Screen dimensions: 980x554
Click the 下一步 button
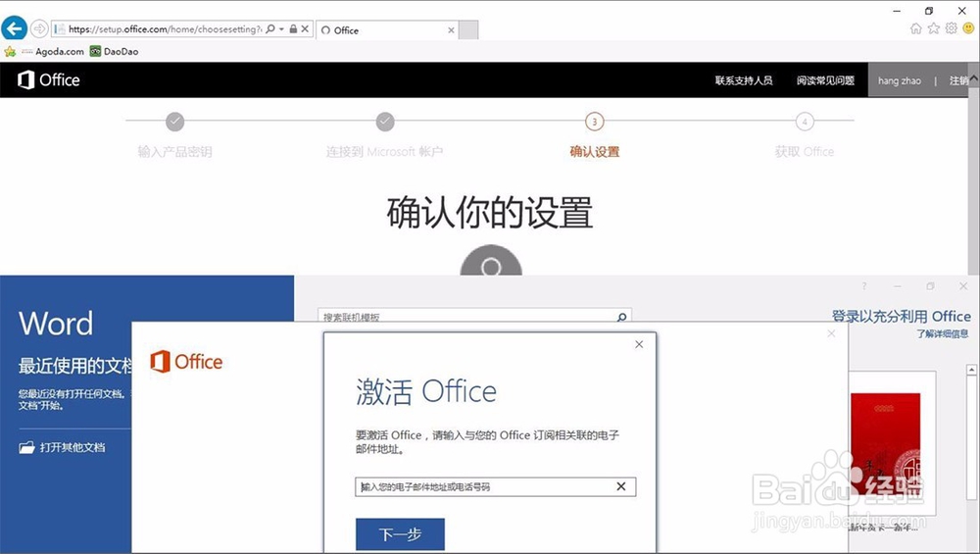pos(400,534)
